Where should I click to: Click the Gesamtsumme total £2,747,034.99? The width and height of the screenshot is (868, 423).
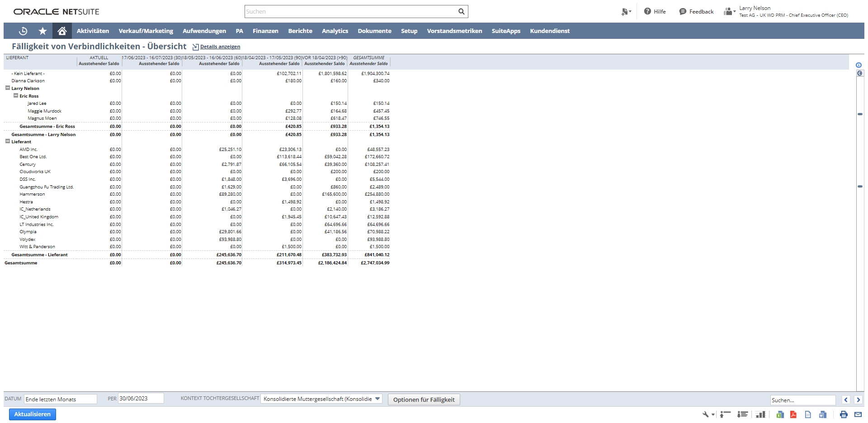tap(375, 263)
